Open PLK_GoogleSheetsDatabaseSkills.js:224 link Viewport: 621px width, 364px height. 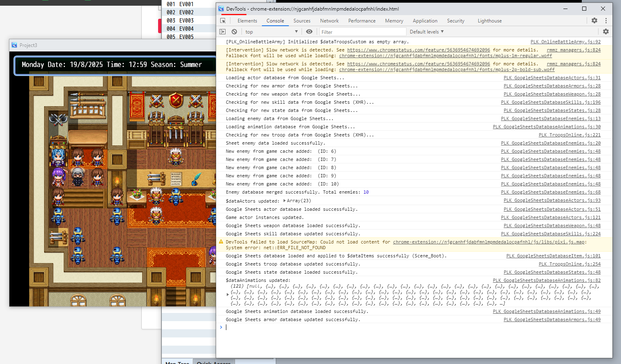click(551, 234)
